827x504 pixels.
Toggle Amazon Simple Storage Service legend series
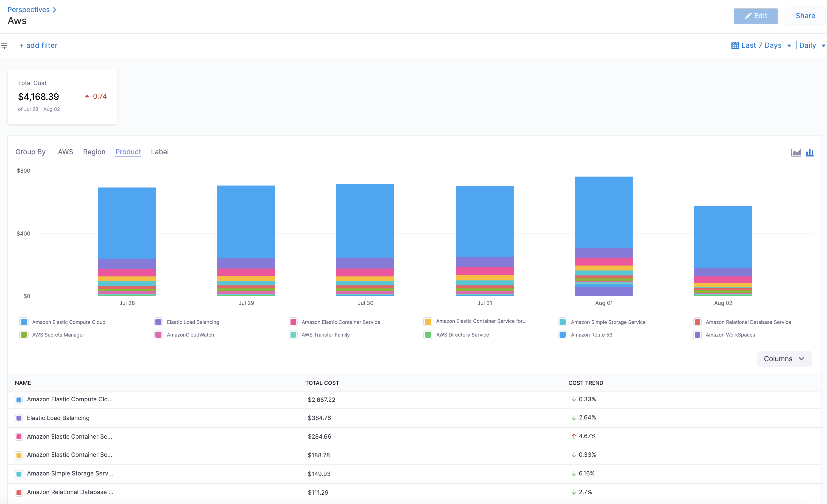[x=602, y=322]
